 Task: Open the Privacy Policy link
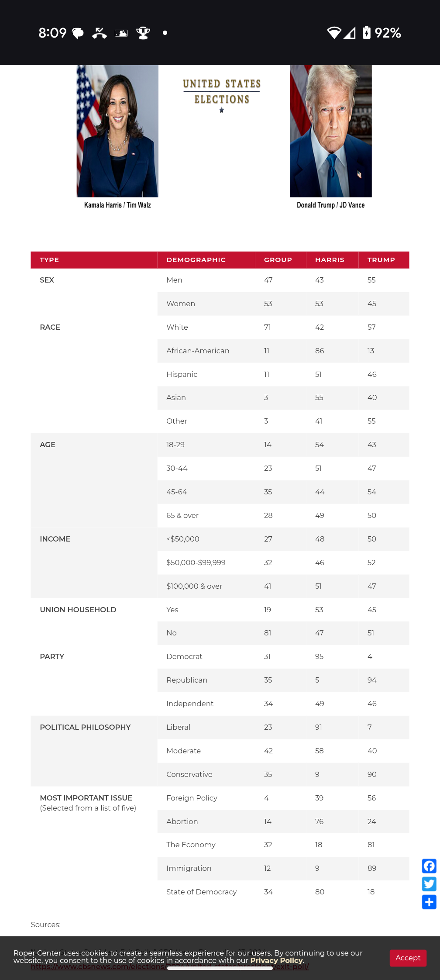(276, 960)
